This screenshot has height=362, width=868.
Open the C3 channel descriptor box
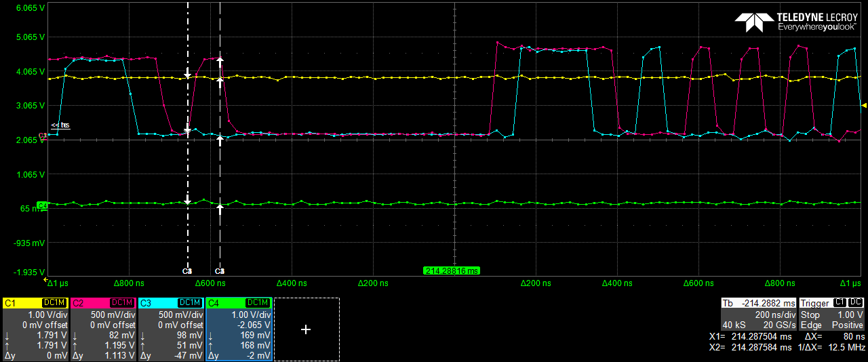pos(171,329)
